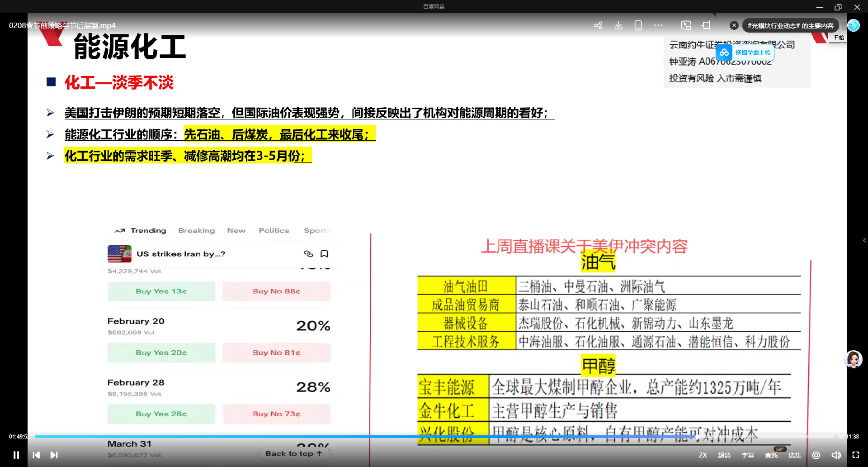Minimize the 百度网盘 window
Image resolution: width=868 pixels, height=467 pixels.
point(819,7)
